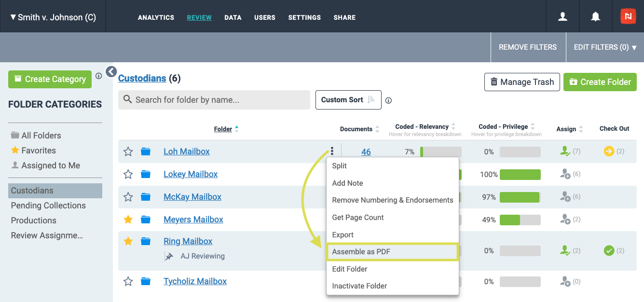Screen dimensions: 644x302
Task: Click the Create Category button
Action: (x=50, y=79)
